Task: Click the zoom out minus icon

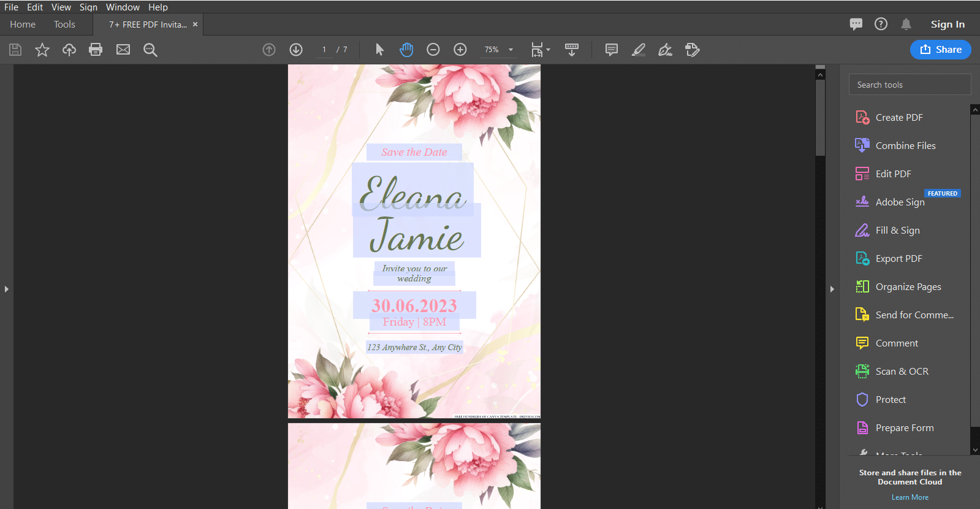Action: click(x=433, y=50)
